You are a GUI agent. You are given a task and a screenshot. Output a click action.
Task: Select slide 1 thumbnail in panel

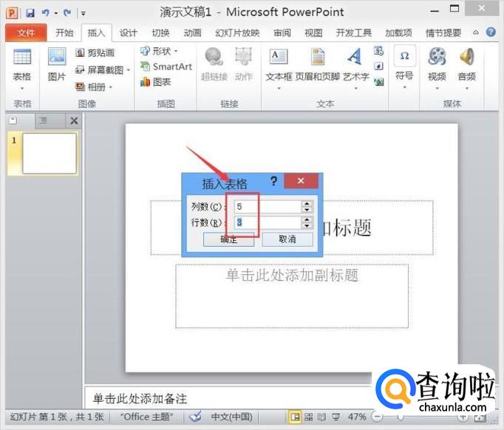(49, 154)
